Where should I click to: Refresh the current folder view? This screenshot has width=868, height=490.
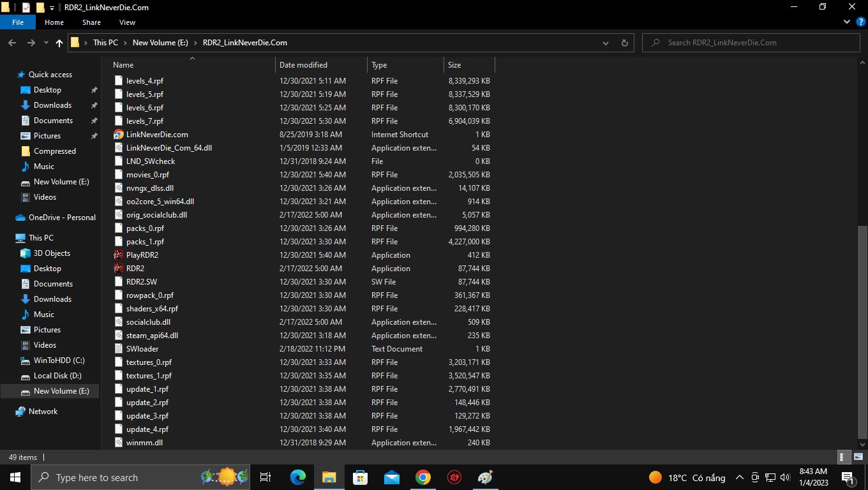pyautogui.click(x=624, y=43)
